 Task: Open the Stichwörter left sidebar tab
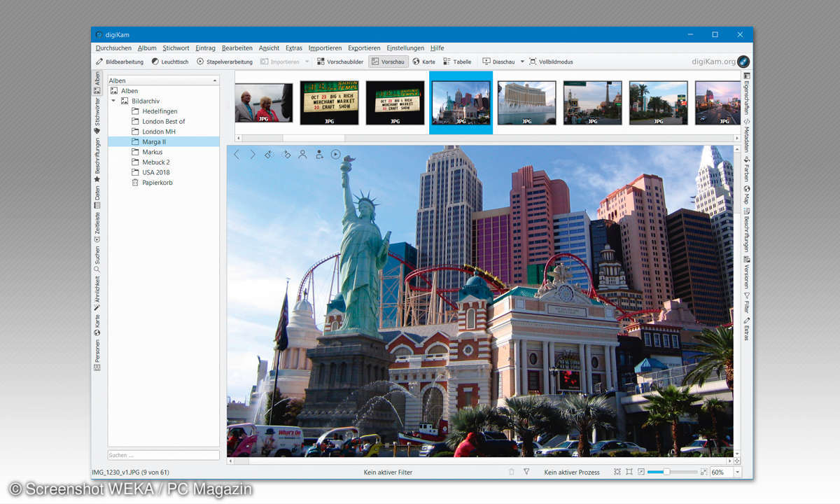[97, 115]
